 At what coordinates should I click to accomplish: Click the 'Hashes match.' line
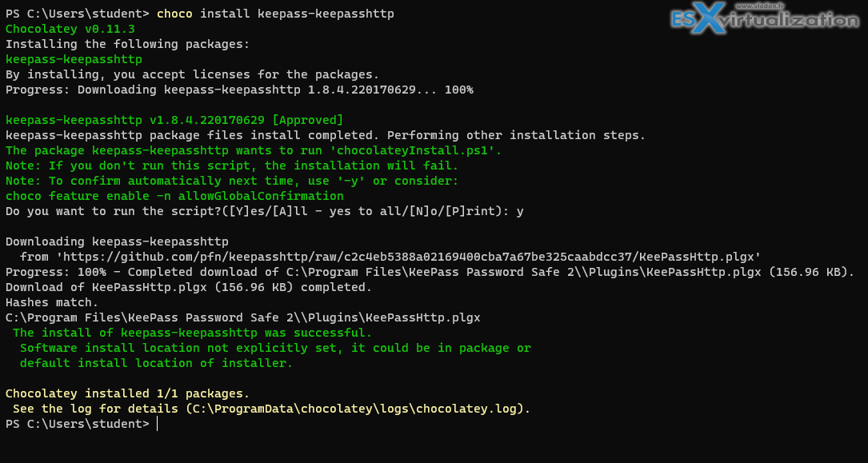(x=52, y=302)
